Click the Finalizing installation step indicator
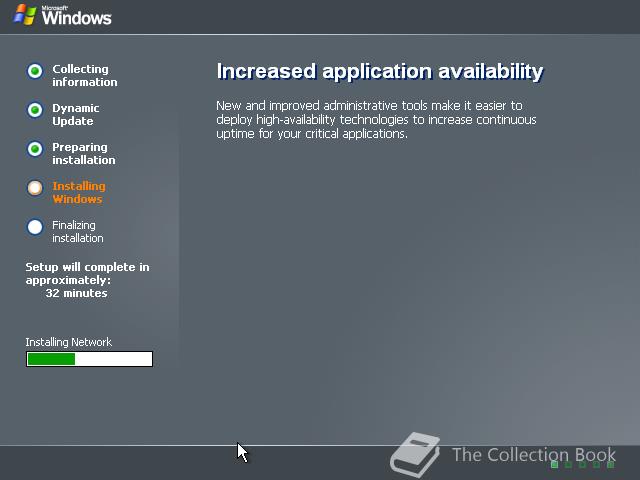640x480 pixels. coord(35,227)
